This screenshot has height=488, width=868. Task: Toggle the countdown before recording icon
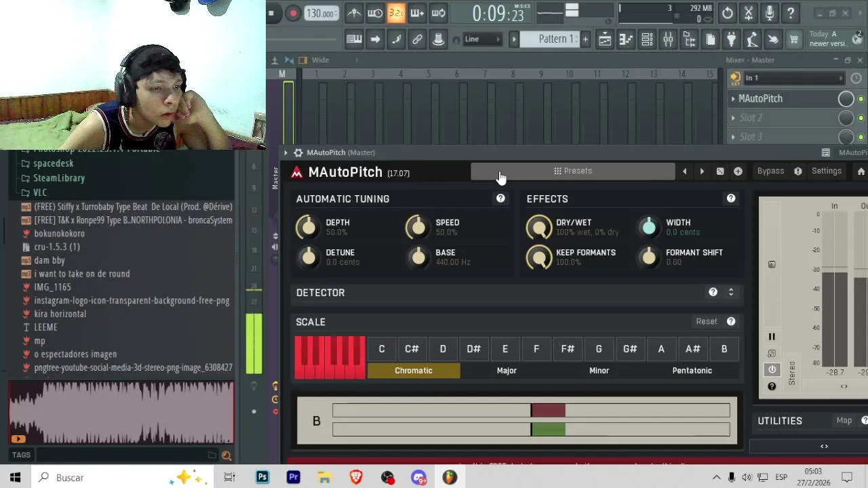click(396, 13)
